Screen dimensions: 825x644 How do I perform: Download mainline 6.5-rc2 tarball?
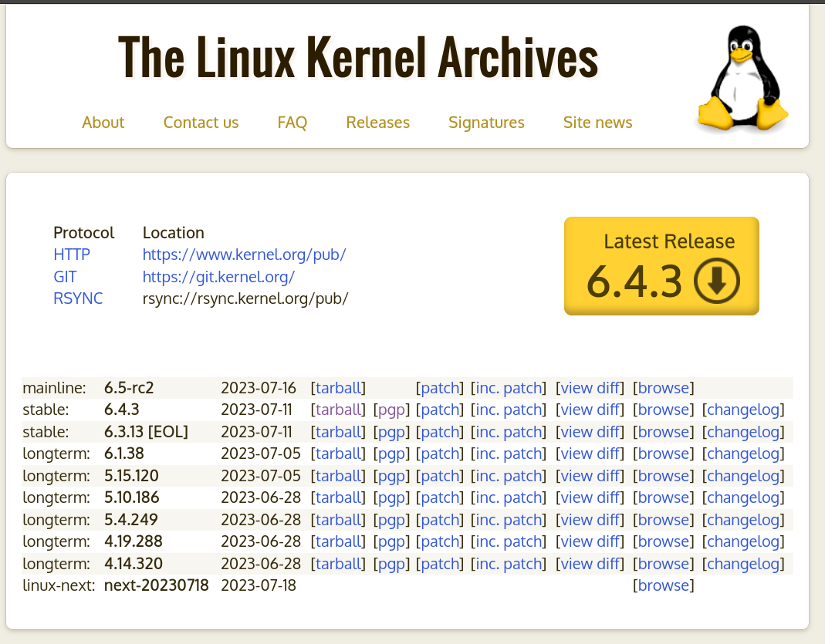pyautogui.click(x=338, y=388)
